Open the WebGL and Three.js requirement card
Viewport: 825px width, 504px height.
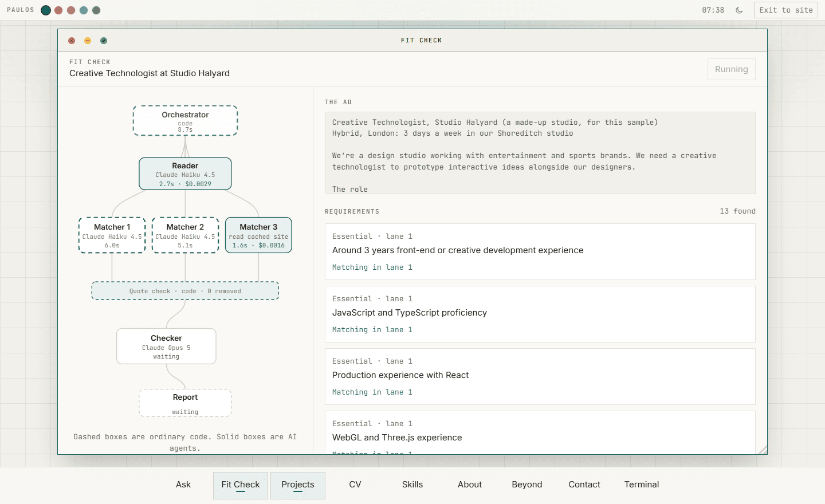(x=540, y=432)
